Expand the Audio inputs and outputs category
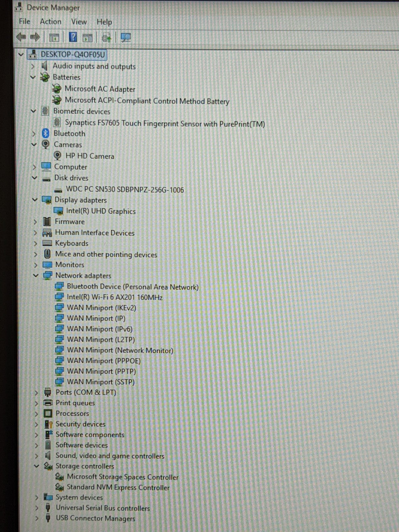399x532 pixels. (x=33, y=66)
